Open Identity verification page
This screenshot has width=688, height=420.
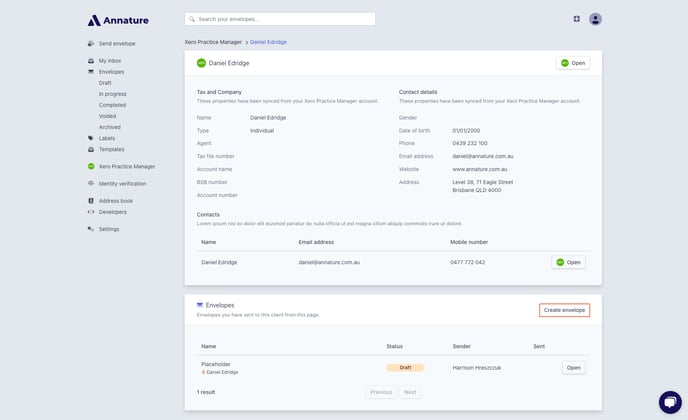(122, 183)
